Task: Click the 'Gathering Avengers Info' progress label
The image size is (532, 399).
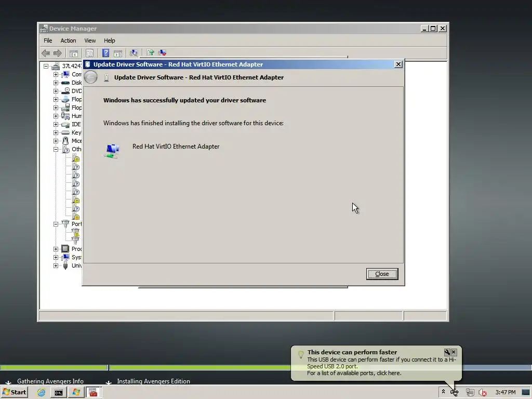Action: (50, 381)
